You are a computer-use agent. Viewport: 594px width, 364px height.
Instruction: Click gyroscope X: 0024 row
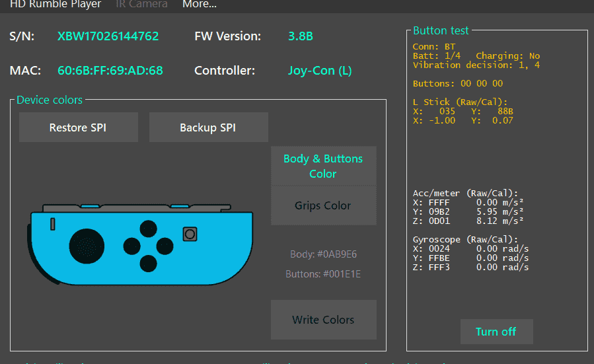470,249
